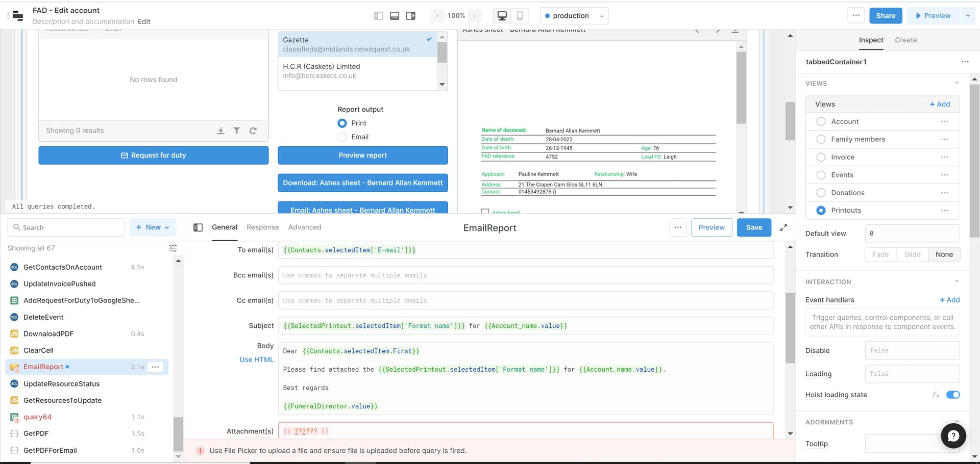Open tabbedContainer1 more options in inspector

click(965, 62)
